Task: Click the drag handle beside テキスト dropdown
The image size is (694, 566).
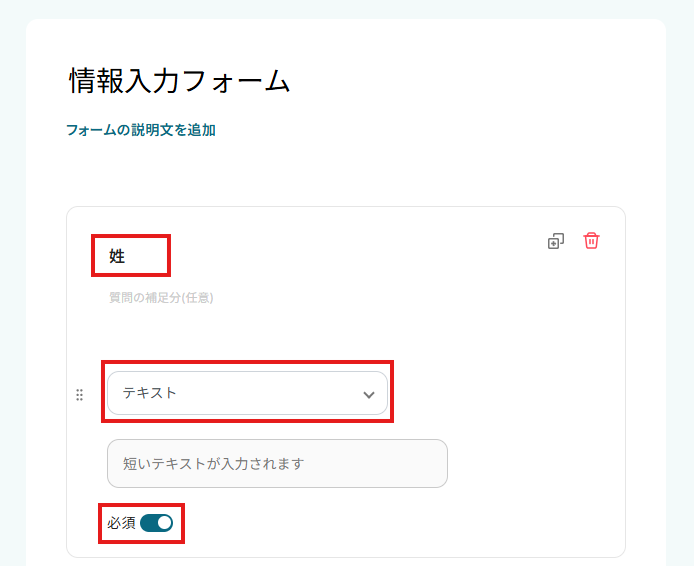Action: pyautogui.click(x=80, y=394)
